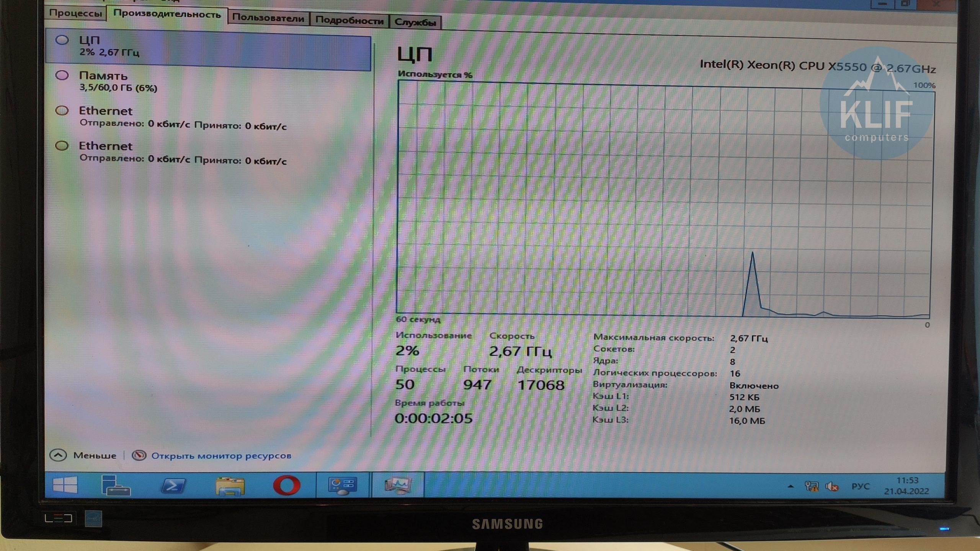Switch to the Службы tab

click(415, 22)
